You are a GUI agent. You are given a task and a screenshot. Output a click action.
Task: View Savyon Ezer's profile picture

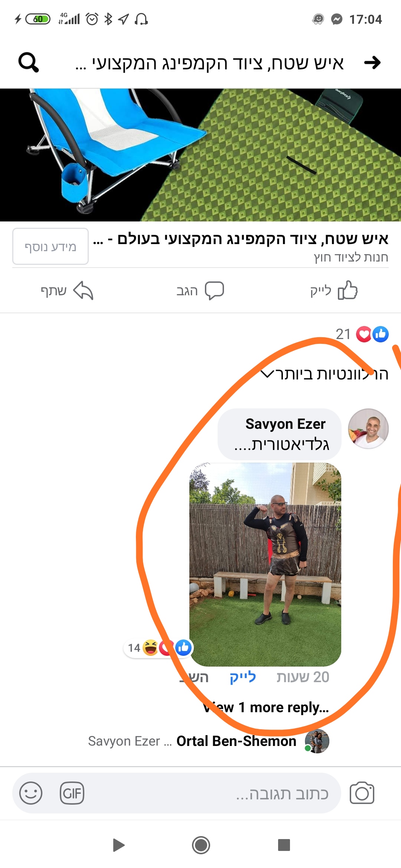368,429
